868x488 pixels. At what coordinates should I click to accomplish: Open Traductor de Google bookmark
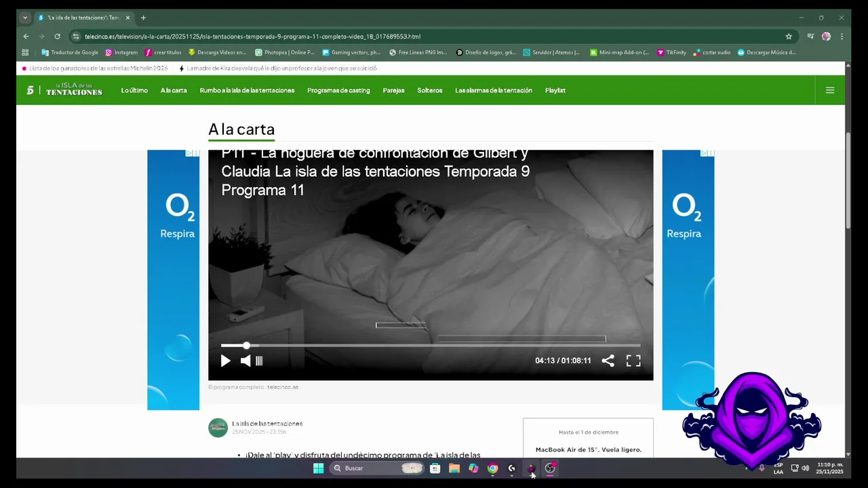[70, 52]
